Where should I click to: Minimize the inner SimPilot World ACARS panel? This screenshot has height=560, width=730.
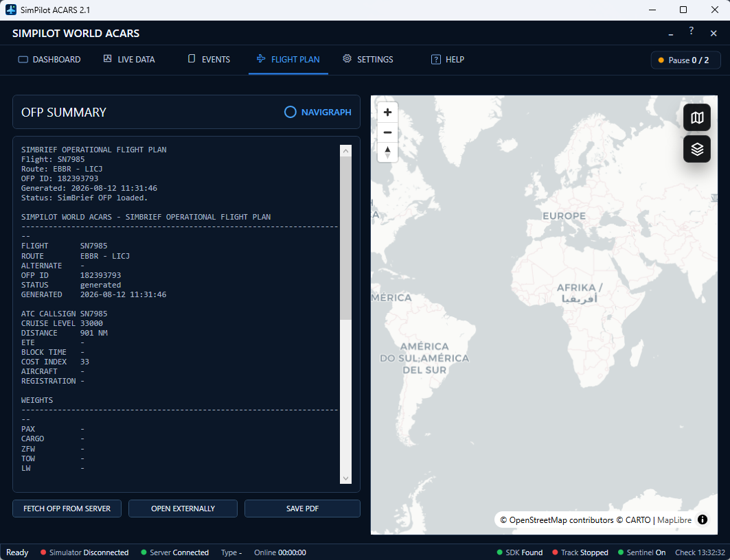click(x=671, y=34)
